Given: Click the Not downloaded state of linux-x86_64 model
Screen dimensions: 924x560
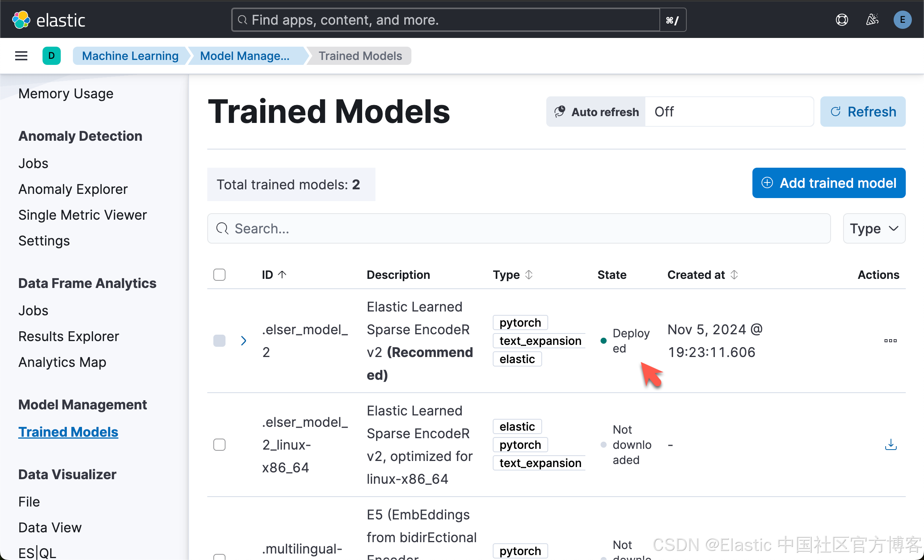Looking at the screenshot, I should point(632,445).
